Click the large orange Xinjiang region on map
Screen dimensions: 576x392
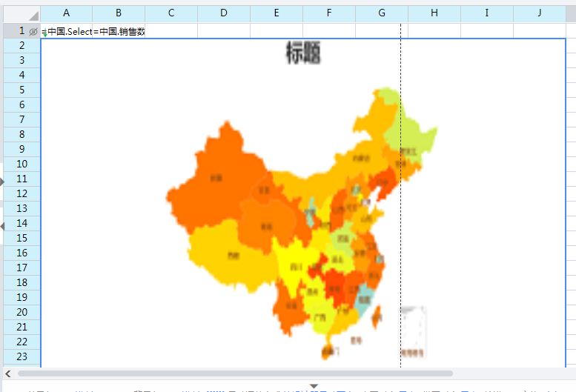click(x=215, y=178)
